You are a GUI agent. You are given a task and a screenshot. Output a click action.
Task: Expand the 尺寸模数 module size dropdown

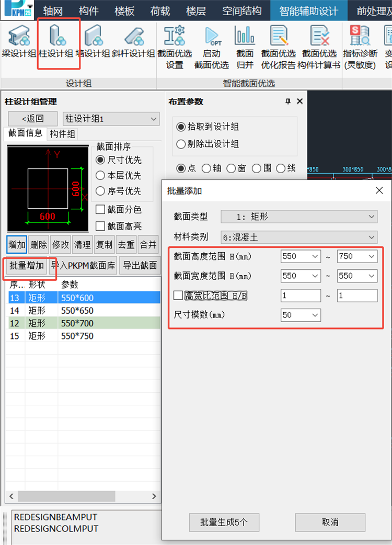[301, 315]
